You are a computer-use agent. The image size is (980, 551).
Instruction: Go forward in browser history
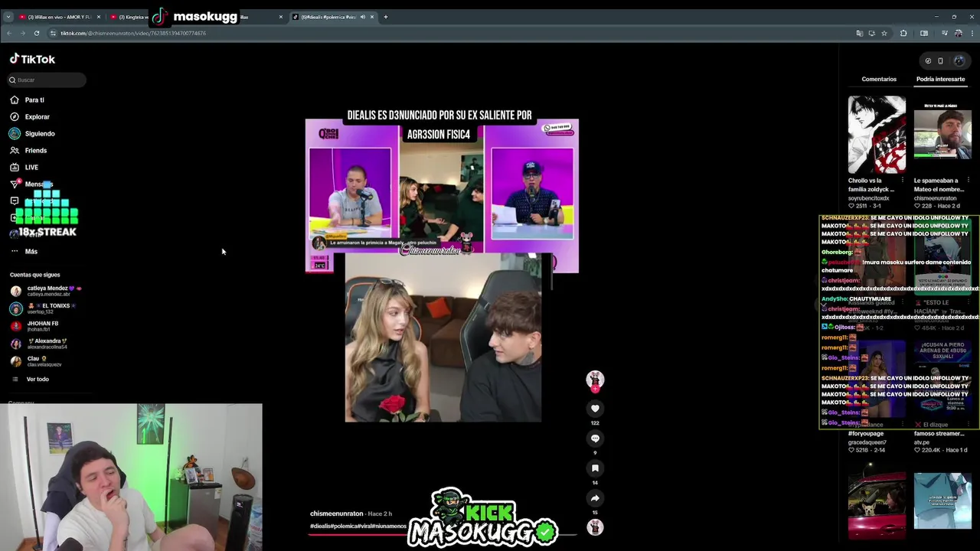tap(22, 33)
